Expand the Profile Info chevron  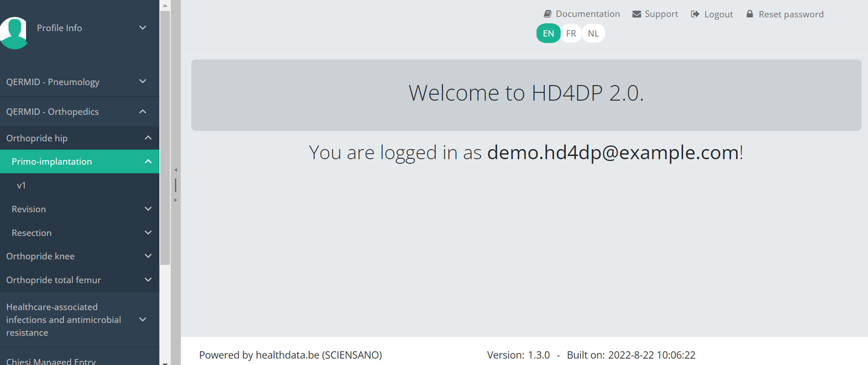143,28
